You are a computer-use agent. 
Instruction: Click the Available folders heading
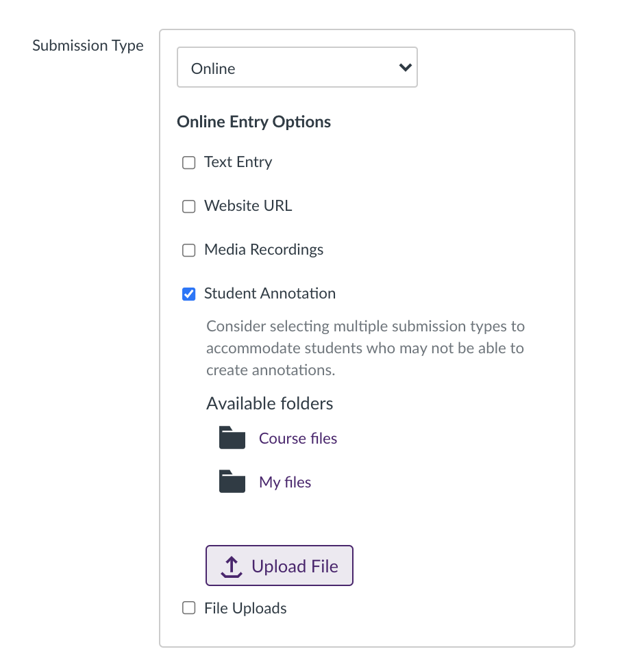tap(270, 403)
